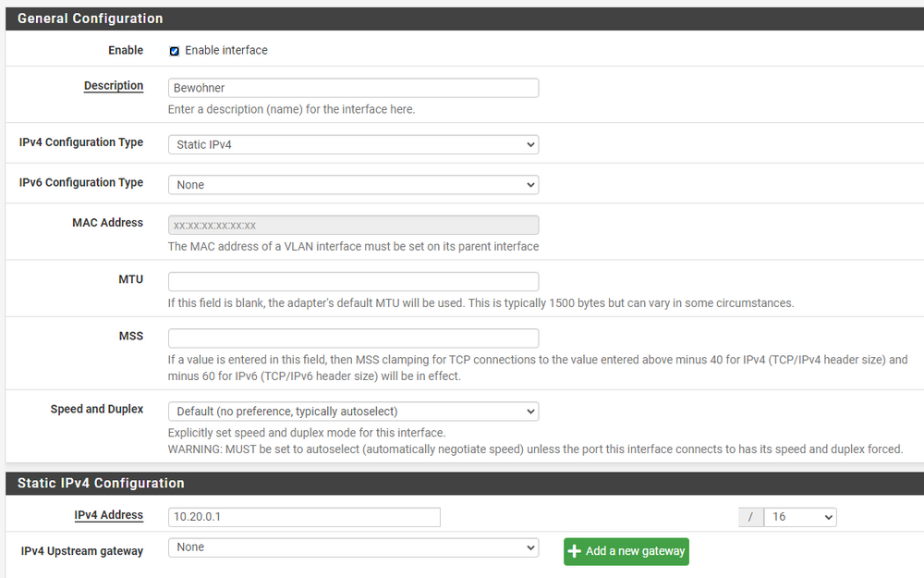
Task: Focus the IPv4 Address field with 10.20.0.1
Action: 304,517
